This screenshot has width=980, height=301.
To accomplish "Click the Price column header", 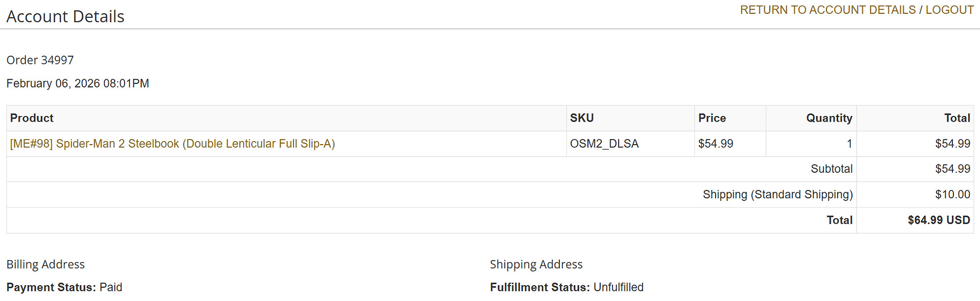I will pyautogui.click(x=712, y=118).
